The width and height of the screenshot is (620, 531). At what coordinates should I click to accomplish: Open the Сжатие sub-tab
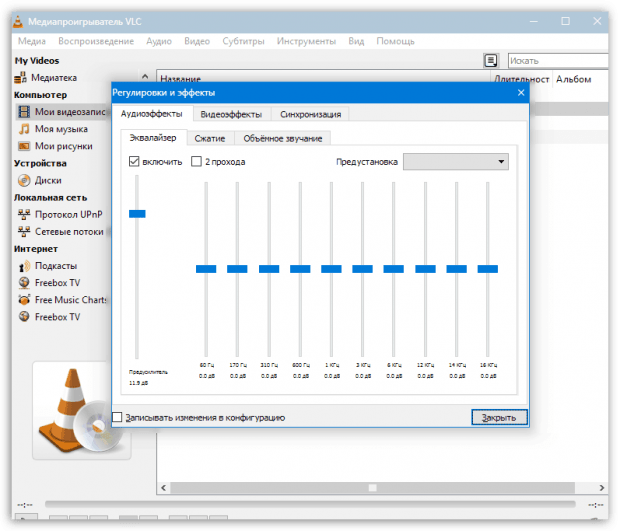tap(210, 138)
